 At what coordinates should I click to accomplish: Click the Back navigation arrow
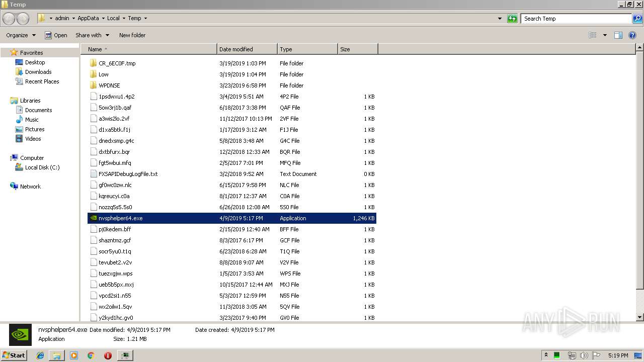click(9, 19)
